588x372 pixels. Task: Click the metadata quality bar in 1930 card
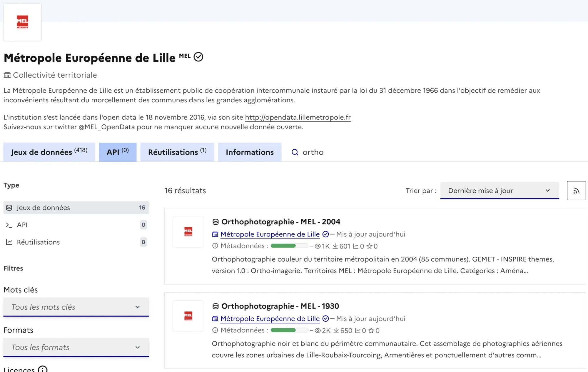click(289, 330)
